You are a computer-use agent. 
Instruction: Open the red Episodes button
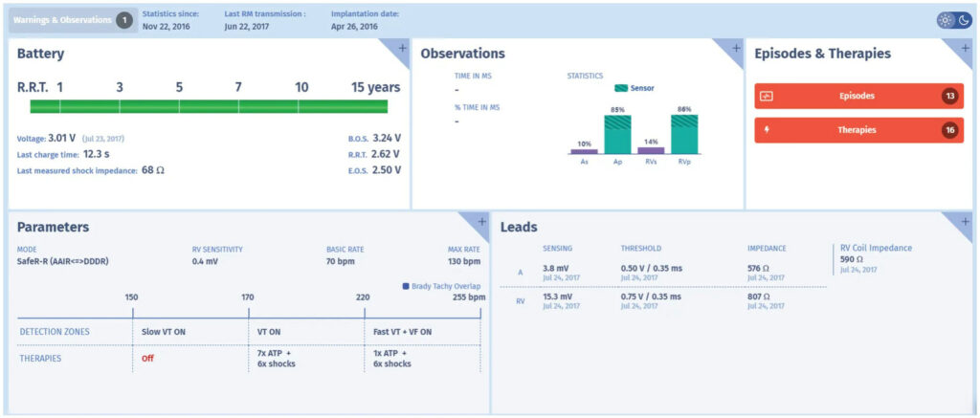tap(858, 97)
